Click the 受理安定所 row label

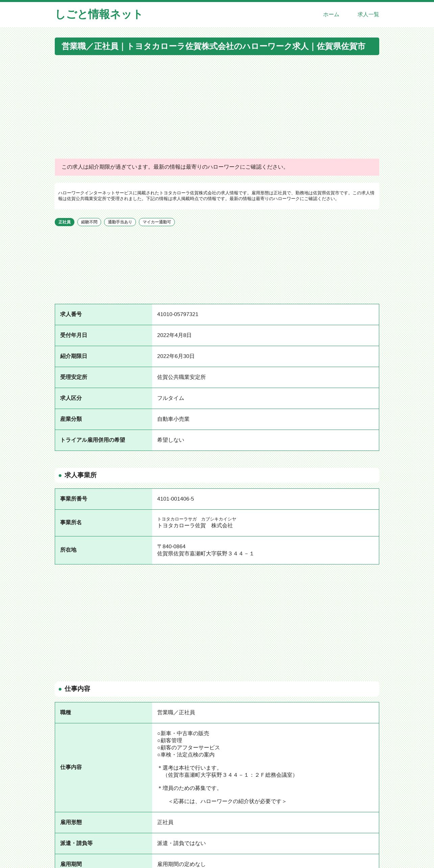pyautogui.click(x=74, y=377)
